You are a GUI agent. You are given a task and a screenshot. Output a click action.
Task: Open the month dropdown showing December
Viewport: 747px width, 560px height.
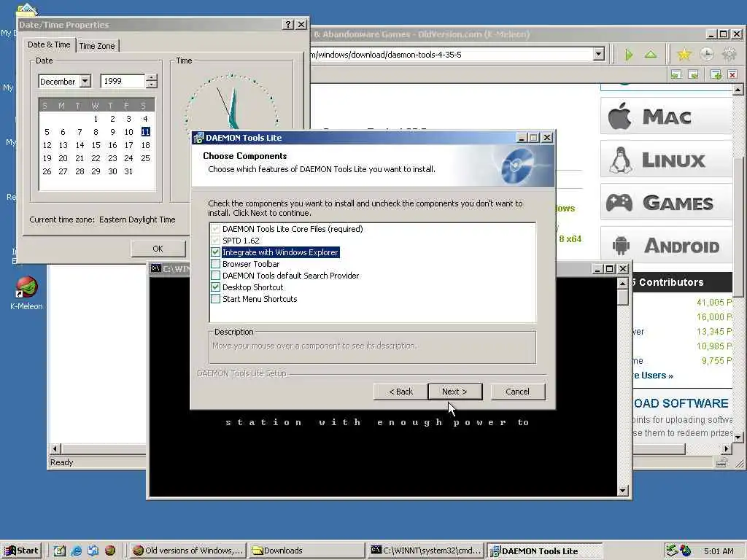click(x=85, y=82)
